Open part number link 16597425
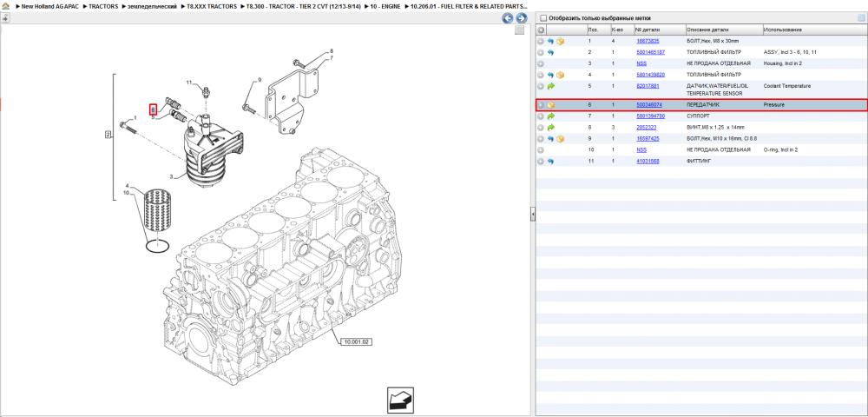 pyautogui.click(x=648, y=138)
